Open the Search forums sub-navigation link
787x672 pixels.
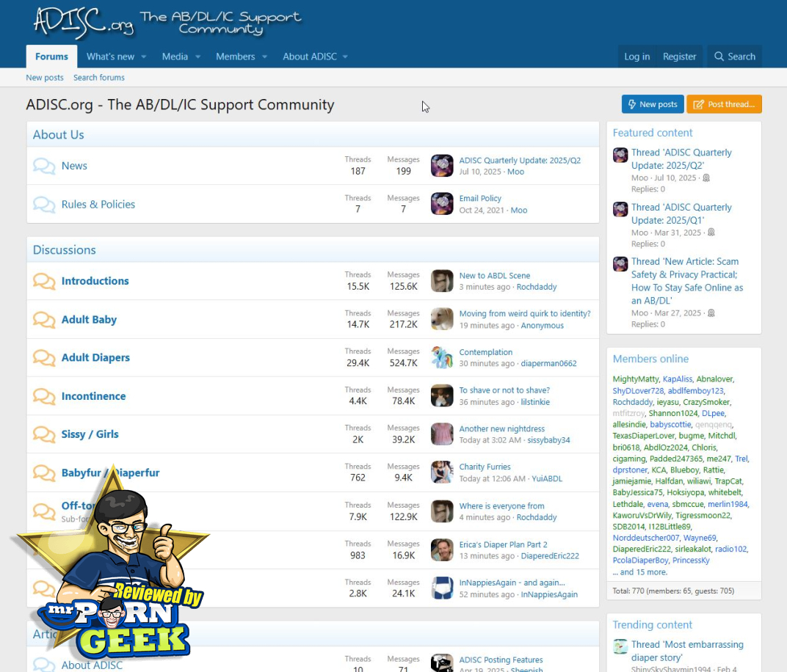point(98,78)
